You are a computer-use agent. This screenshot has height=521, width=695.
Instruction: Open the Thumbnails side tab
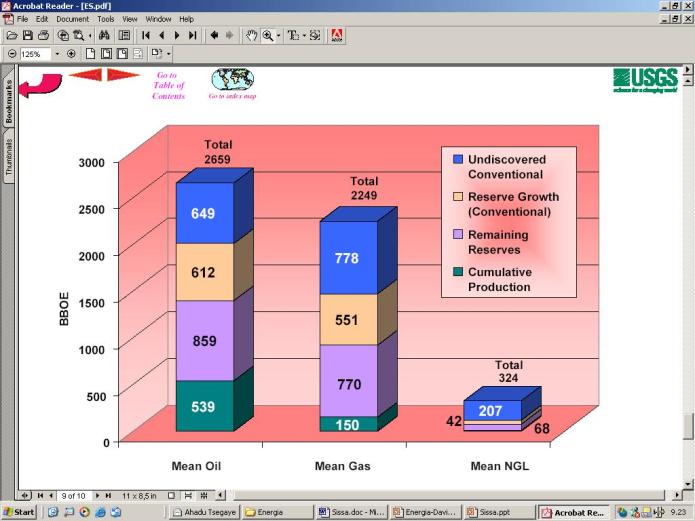pos(9,156)
